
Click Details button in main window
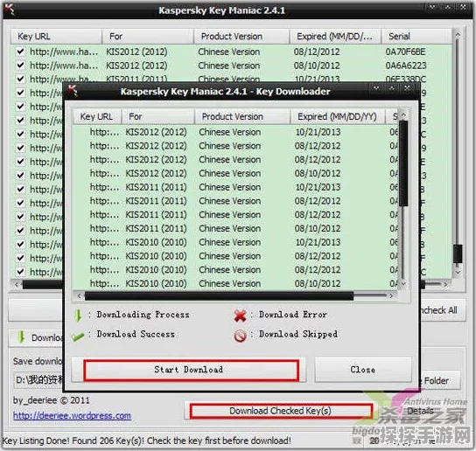coord(421,411)
